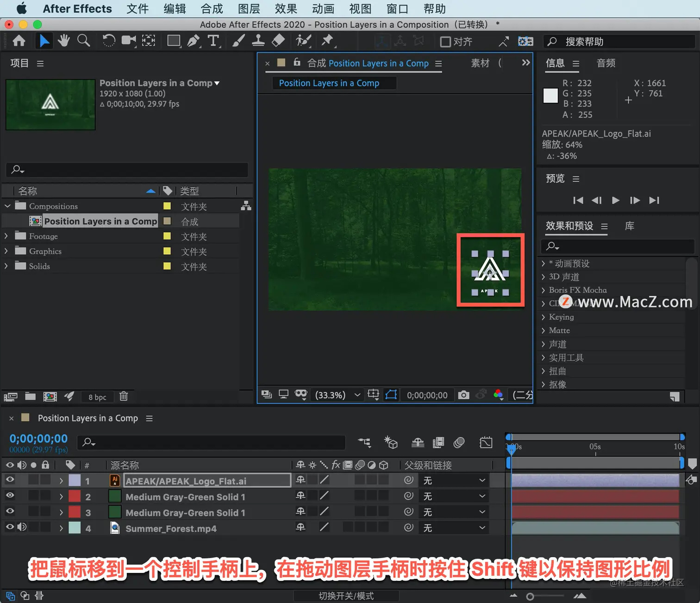Toggle visibility of APEAK_Logo_Flat.ai layer
Viewport: 700px width, 603px height.
point(10,479)
